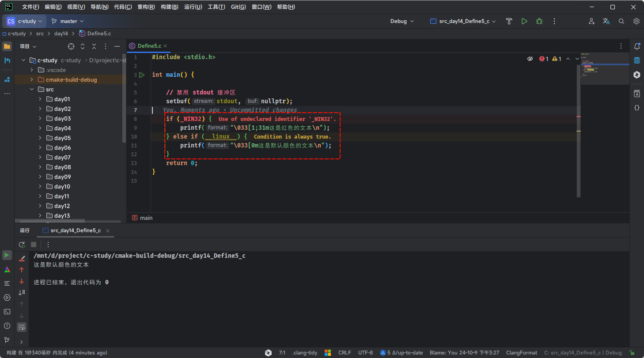The image size is (644, 358).
Task: Open the Debug build profile dropdown
Action: coord(402,21)
